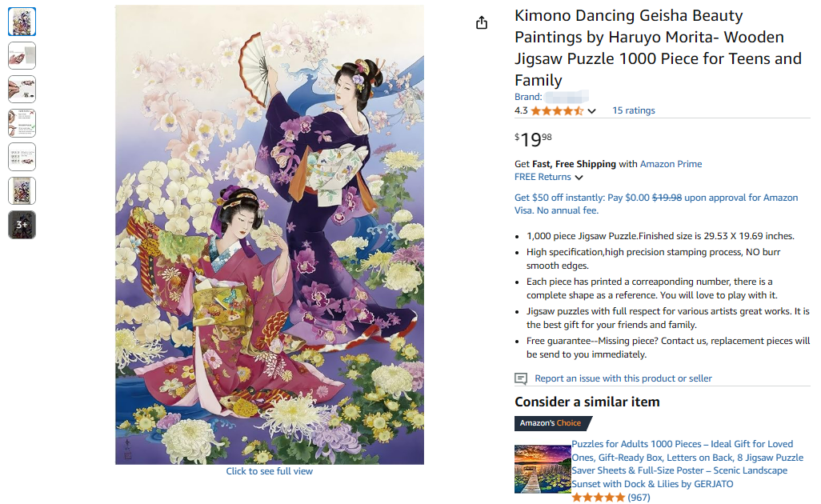Show the third product thumbnail image

(22, 90)
